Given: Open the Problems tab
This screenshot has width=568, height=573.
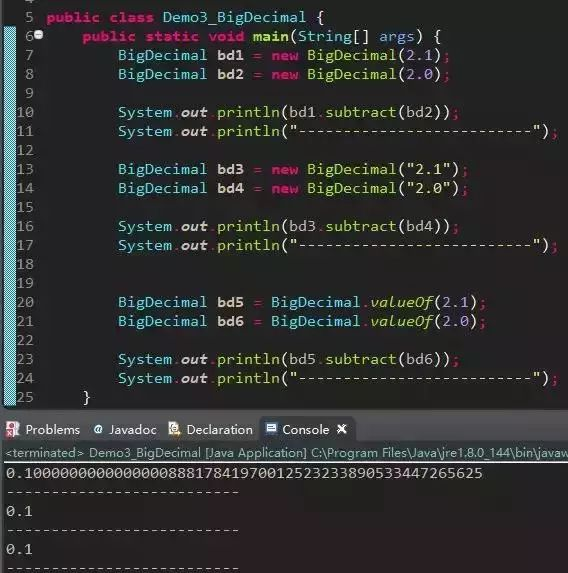Looking at the screenshot, I should coord(43,429).
